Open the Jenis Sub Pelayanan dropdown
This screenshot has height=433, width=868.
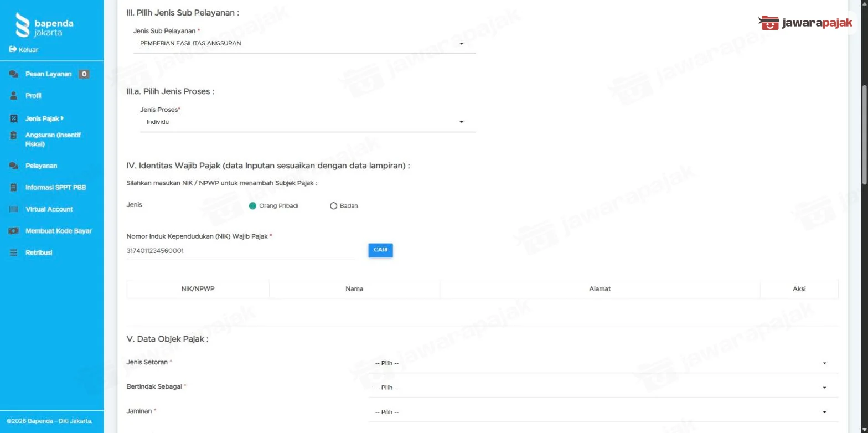pos(304,43)
